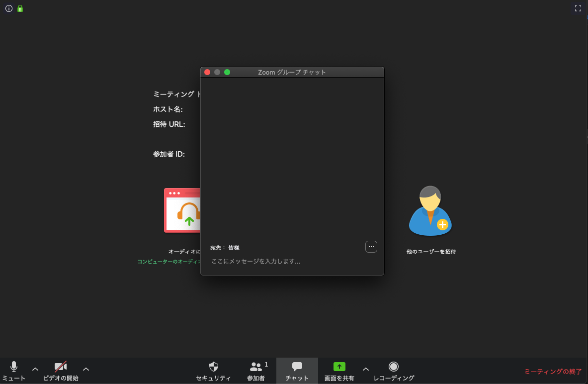588x384 pixels.
Task: Click the green share screen icon
Action: (x=339, y=367)
